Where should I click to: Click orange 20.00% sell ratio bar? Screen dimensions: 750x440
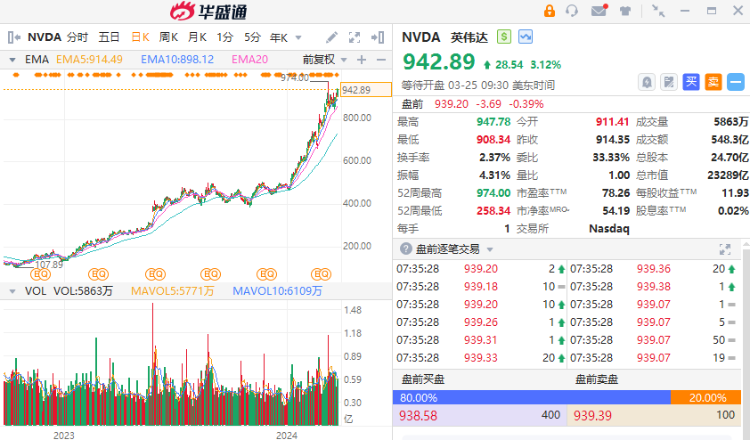tap(706, 397)
